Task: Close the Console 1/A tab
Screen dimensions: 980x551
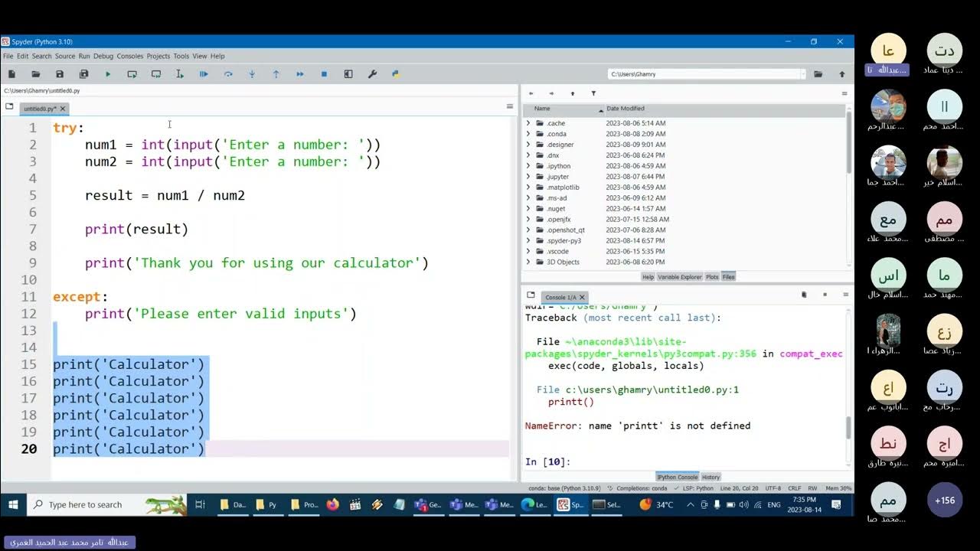Action: pos(582,297)
